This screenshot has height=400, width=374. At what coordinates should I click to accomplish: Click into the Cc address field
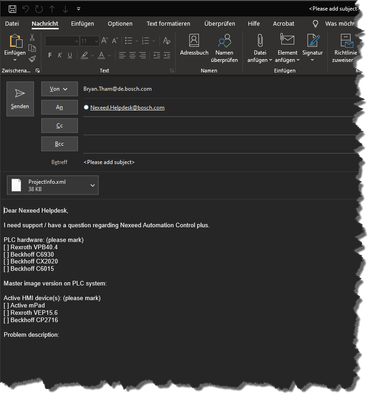pyautogui.click(x=218, y=126)
